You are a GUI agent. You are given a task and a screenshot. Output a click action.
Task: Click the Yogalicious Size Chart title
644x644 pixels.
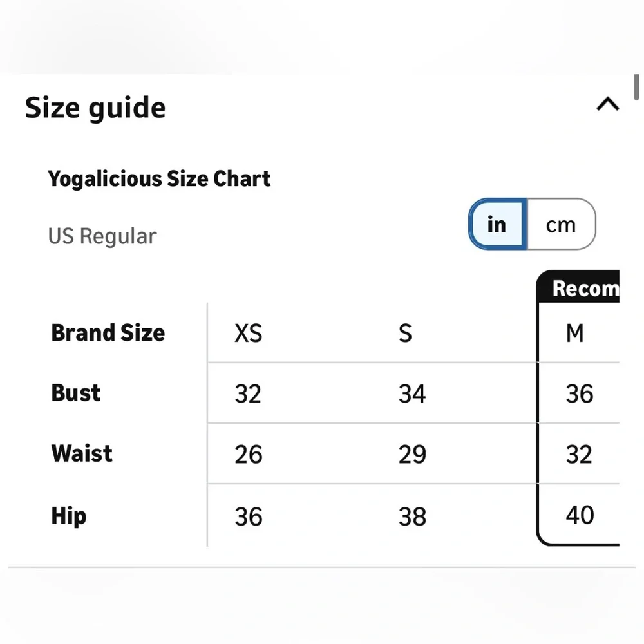point(159,178)
